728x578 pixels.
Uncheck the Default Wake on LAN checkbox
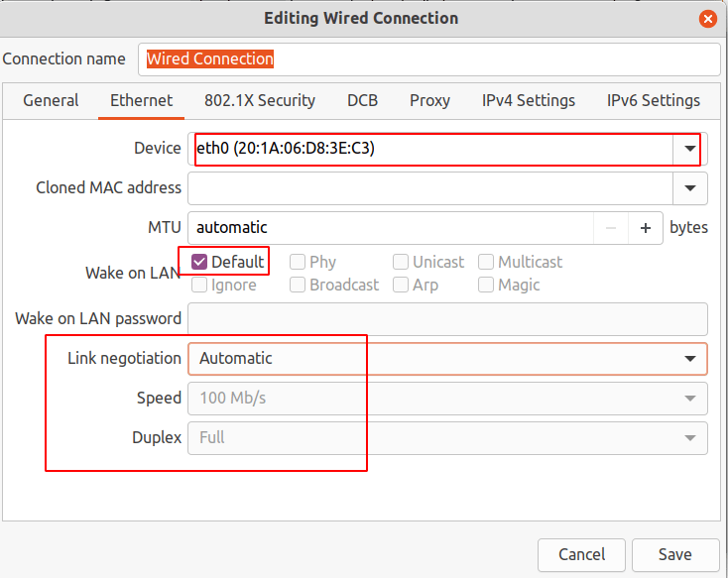tap(199, 262)
